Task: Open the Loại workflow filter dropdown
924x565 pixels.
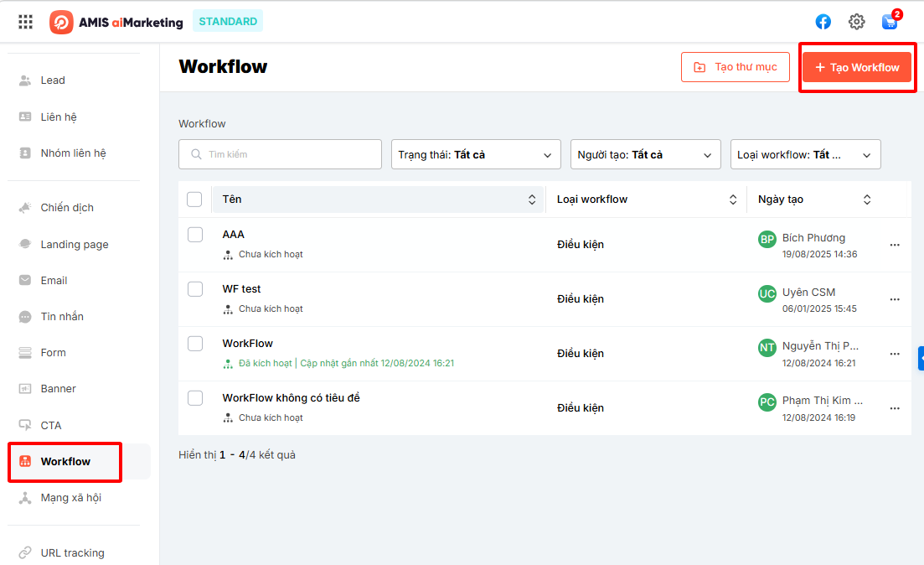Action: 805,154
